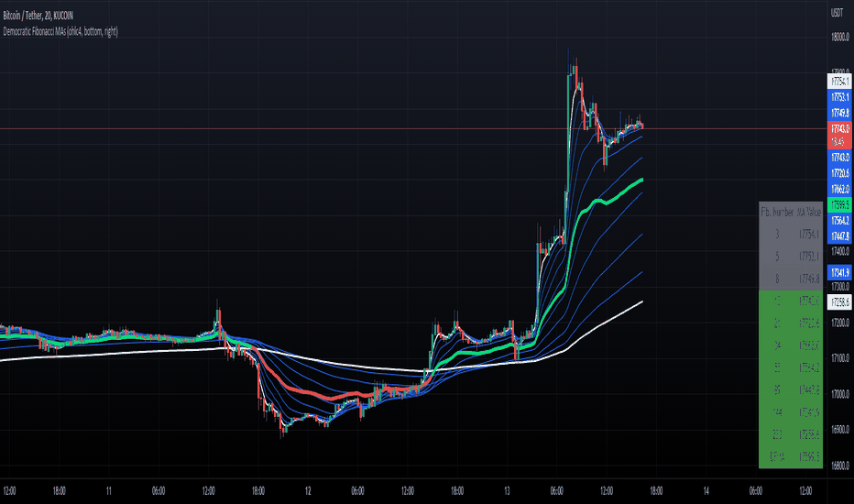This screenshot has width=854, height=504.
Task: Click the 16800.0 tick on the price axis
Action: (x=840, y=466)
